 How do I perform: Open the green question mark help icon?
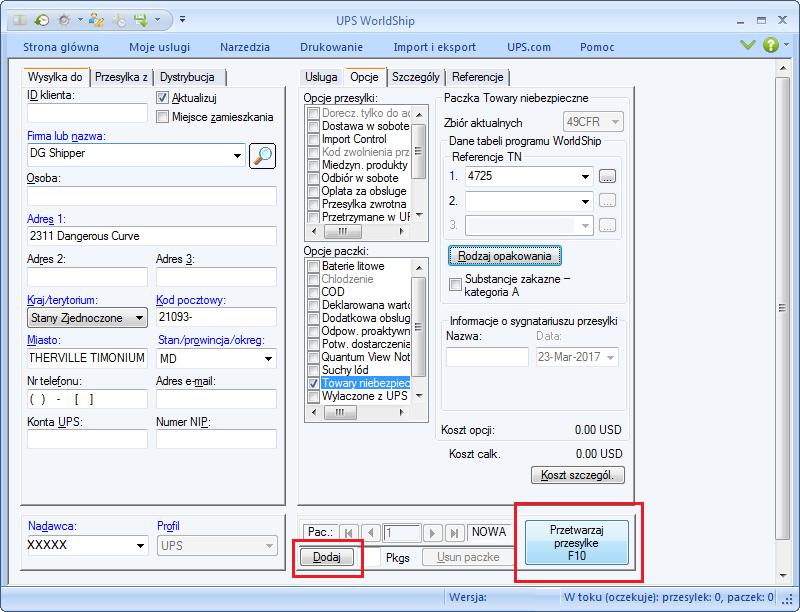(770, 45)
